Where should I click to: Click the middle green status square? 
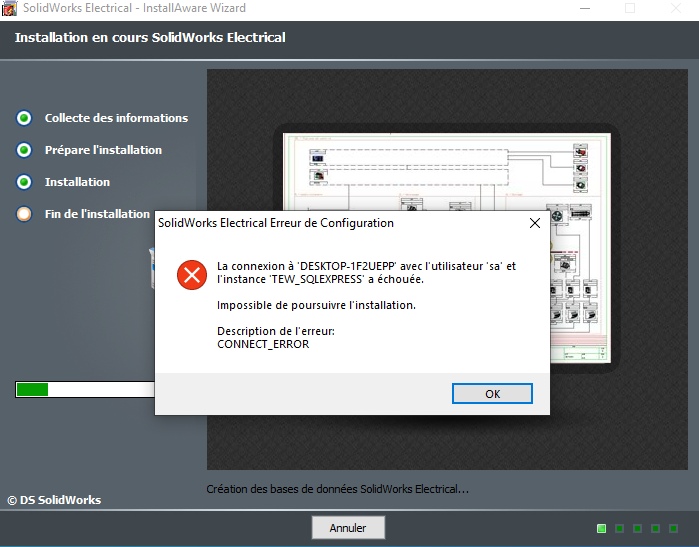(637, 528)
